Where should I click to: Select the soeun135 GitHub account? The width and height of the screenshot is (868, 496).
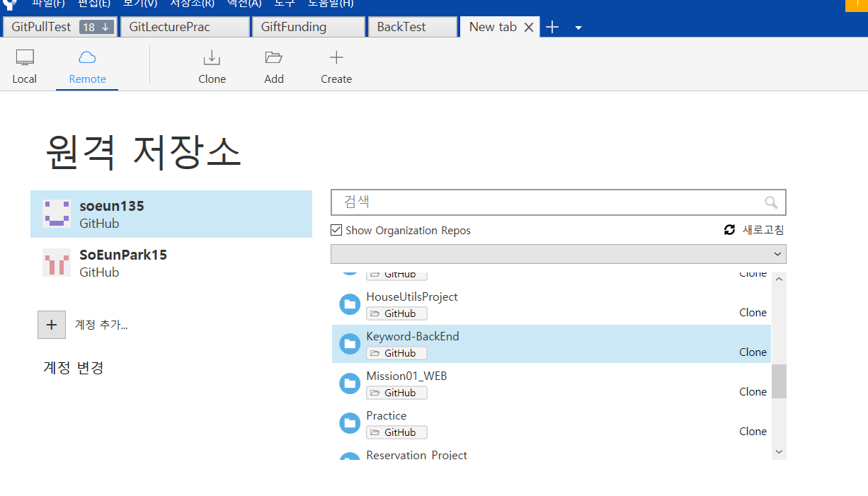click(x=171, y=214)
